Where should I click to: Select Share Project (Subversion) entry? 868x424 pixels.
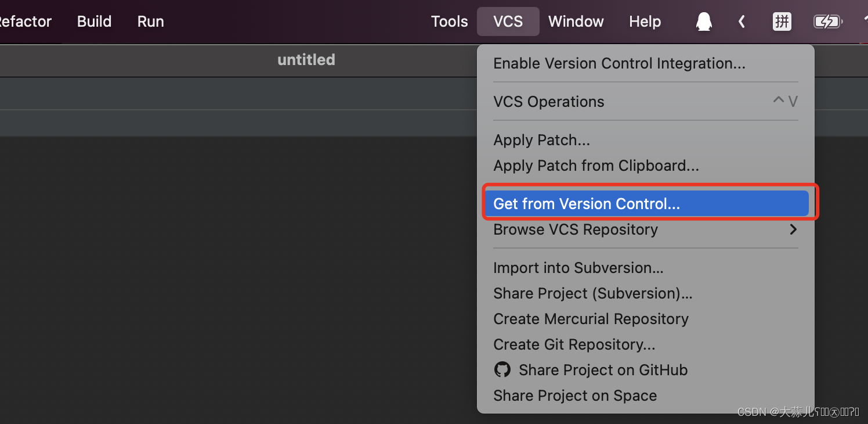592,293
